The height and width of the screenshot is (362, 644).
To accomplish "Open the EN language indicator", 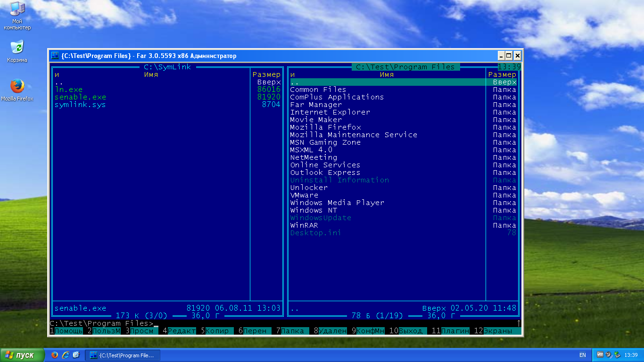I will point(583,355).
